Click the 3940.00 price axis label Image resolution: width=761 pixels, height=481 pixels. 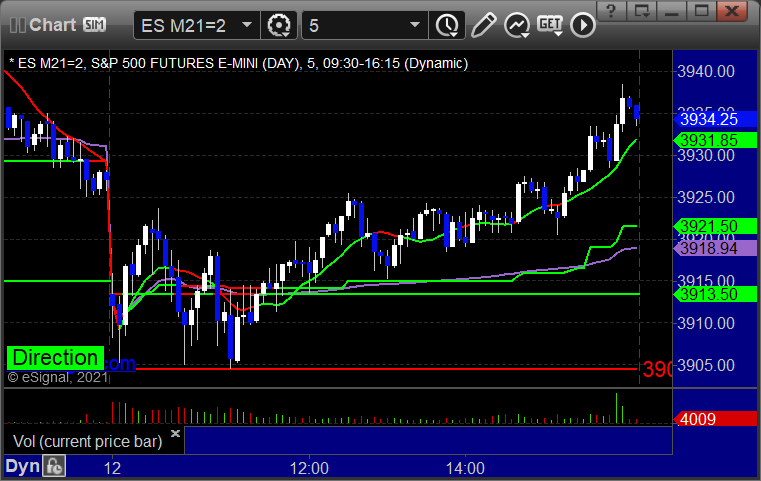[706, 71]
